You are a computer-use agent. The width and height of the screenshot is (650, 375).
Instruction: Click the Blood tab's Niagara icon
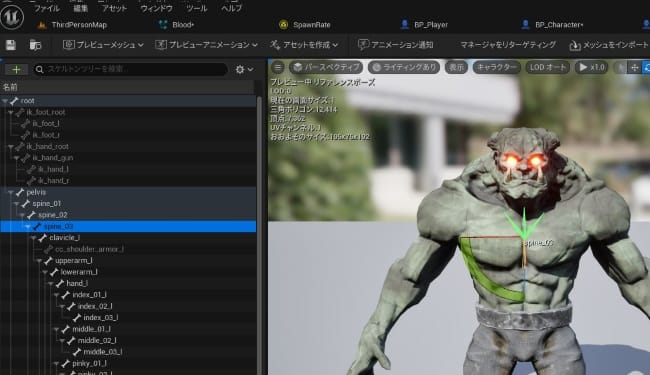tap(163, 25)
